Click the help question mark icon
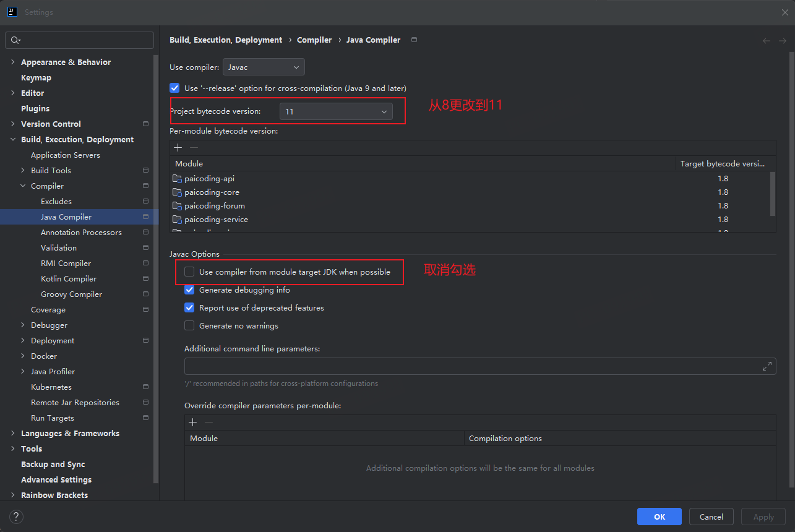 [15, 517]
